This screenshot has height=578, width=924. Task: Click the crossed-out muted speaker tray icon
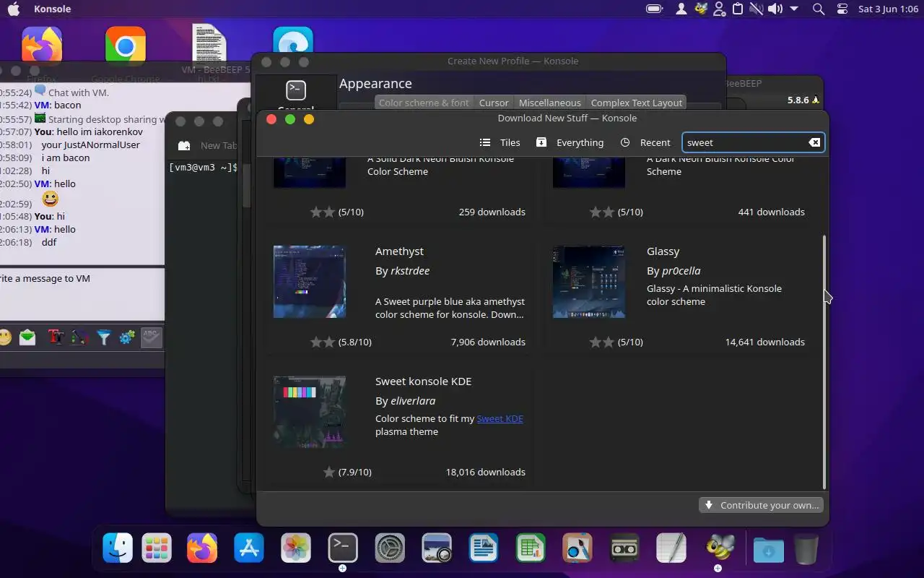coord(757,9)
